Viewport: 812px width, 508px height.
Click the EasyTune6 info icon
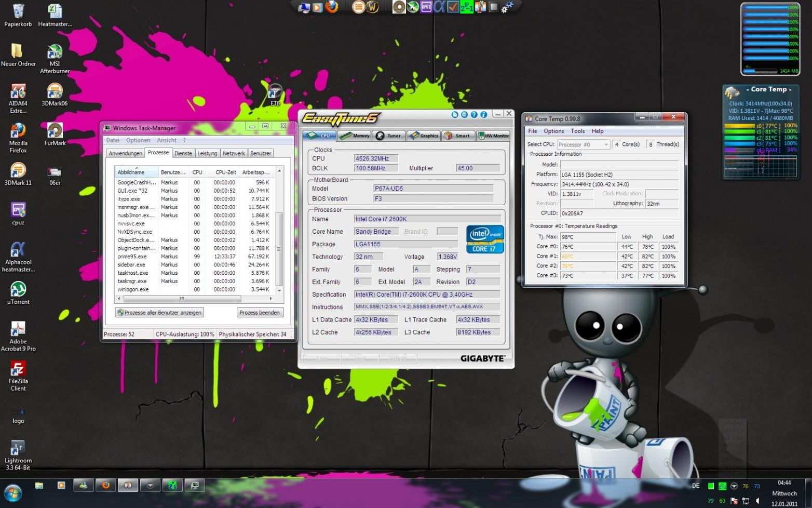coord(483,114)
